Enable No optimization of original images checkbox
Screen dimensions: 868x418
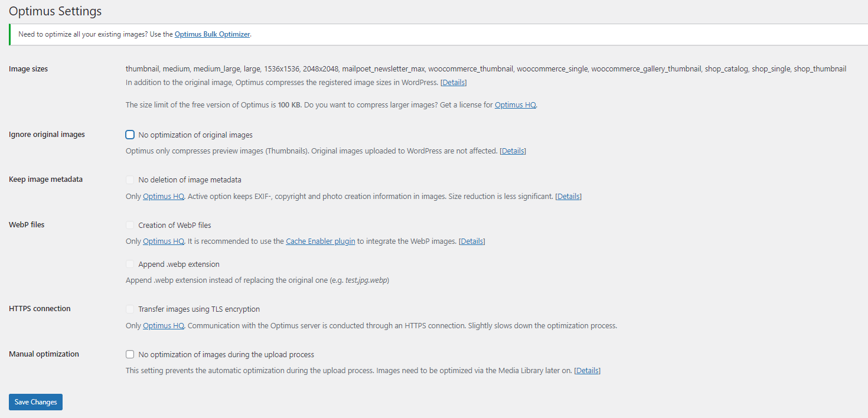(x=130, y=135)
